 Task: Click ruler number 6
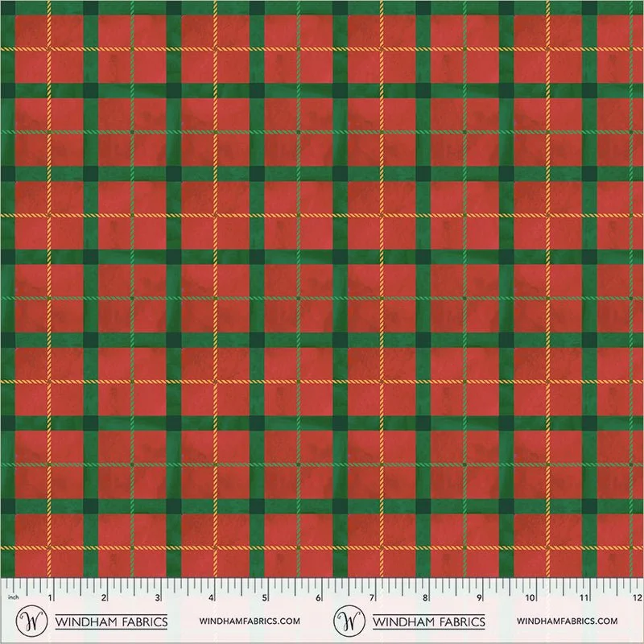tap(318, 597)
